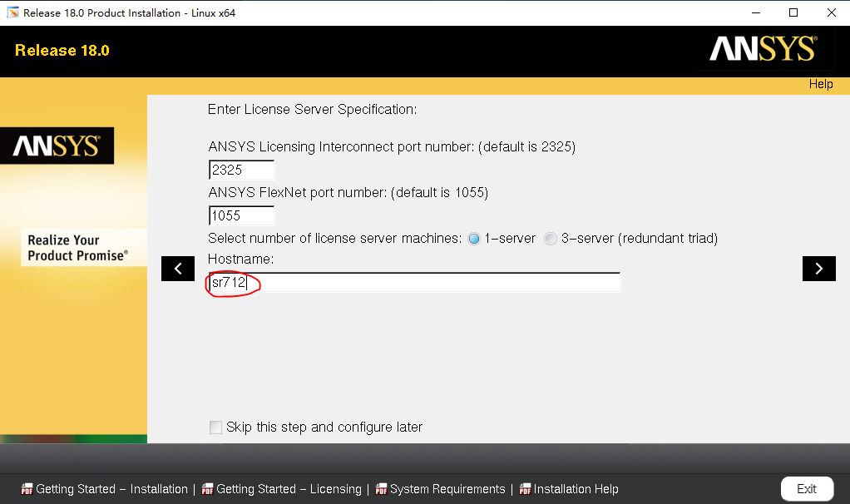The image size is (850, 504).
Task: Click the 'Enter License Server Specification:' heading
Action: (312, 110)
